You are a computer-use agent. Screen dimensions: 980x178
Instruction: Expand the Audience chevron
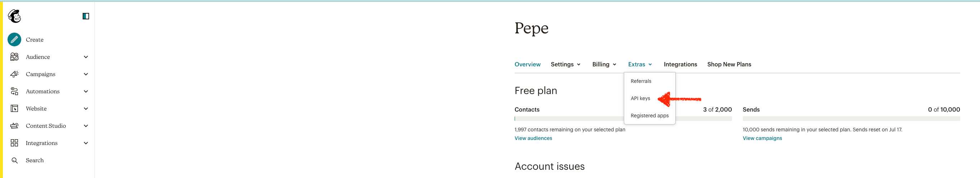coord(86,57)
